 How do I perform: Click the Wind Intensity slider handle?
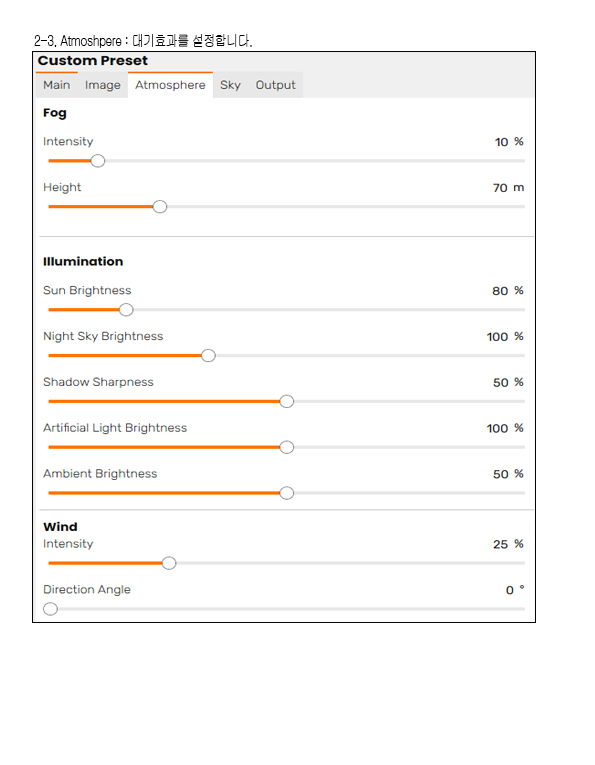pos(169,564)
